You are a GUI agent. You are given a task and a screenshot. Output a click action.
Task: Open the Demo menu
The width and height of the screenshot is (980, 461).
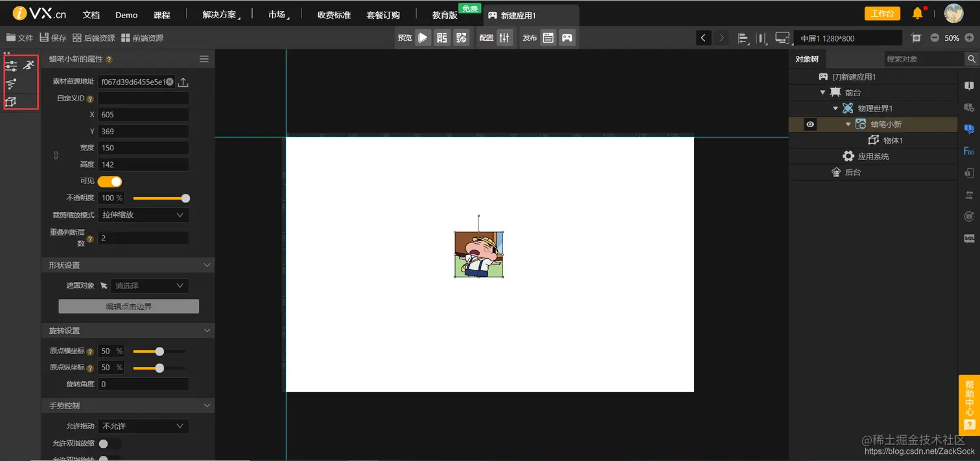click(x=126, y=15)
